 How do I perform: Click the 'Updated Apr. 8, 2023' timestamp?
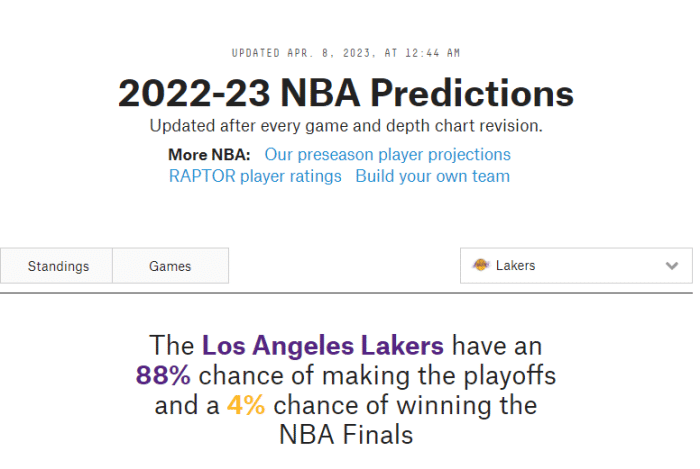pyautogui.click(x=346, y=53)
